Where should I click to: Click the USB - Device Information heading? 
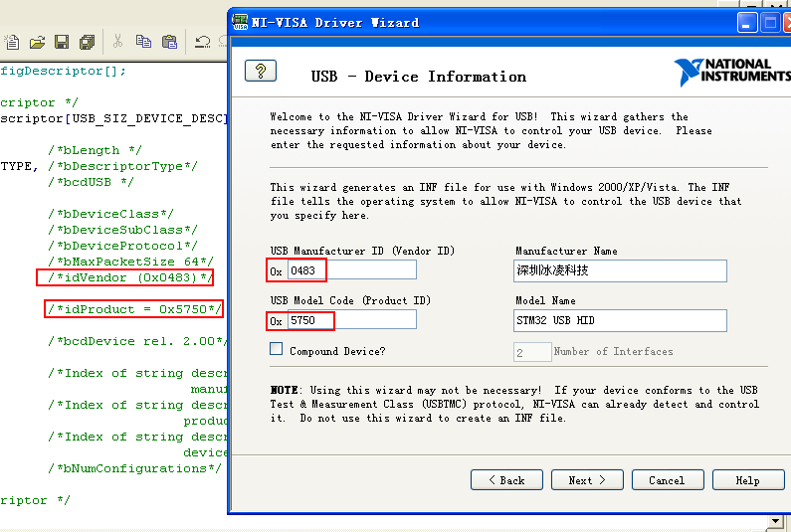(x=418, y=77)
